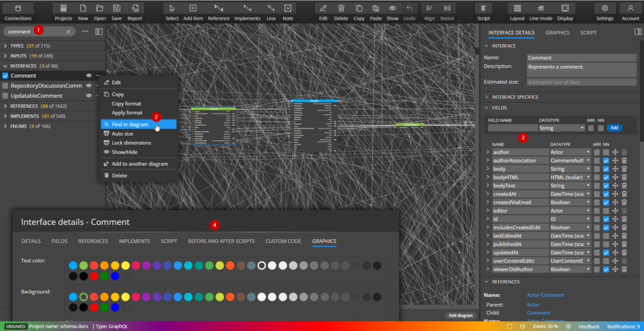The width and height of the screenshot is (644, 331).
Task: Click the Add field button
Action: point(614,128)
